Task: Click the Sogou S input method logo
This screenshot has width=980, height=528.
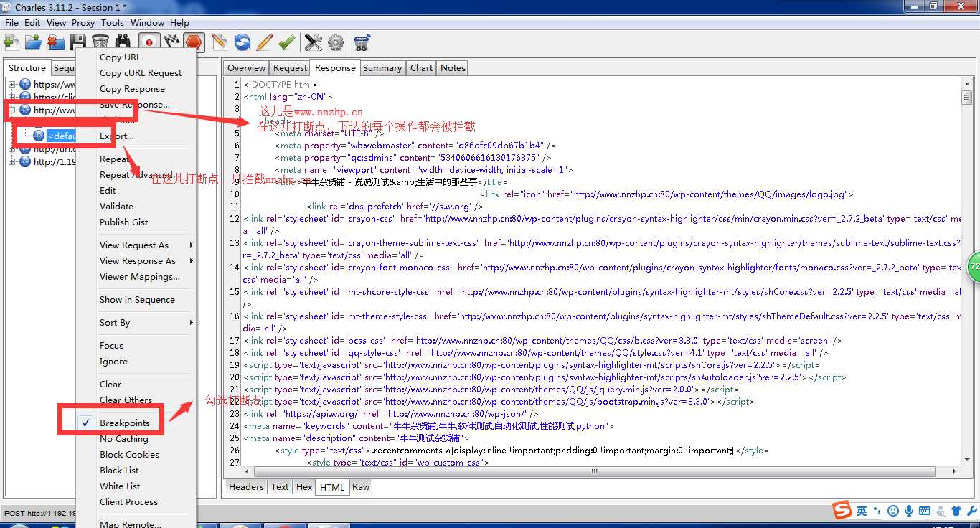Action: click(843, 510)
